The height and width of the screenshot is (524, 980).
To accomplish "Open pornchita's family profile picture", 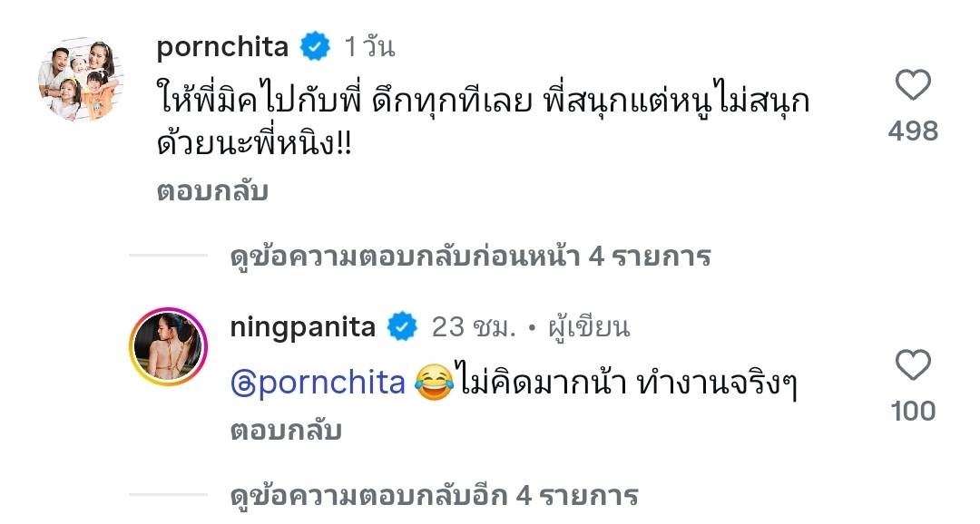I will [82, 79].
